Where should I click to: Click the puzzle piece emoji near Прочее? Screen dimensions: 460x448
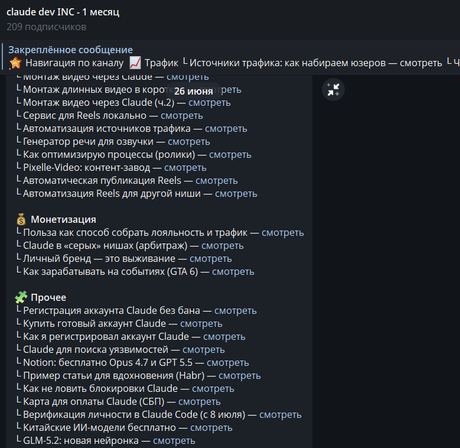(x=21, y=297)
